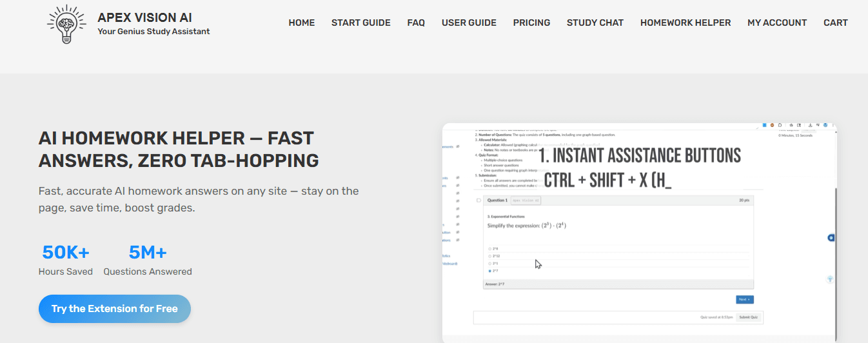This screenshot has height=343, width=868.
Task: Click the Fast, accurate AI homework answers paragraph
Action: 199,200
